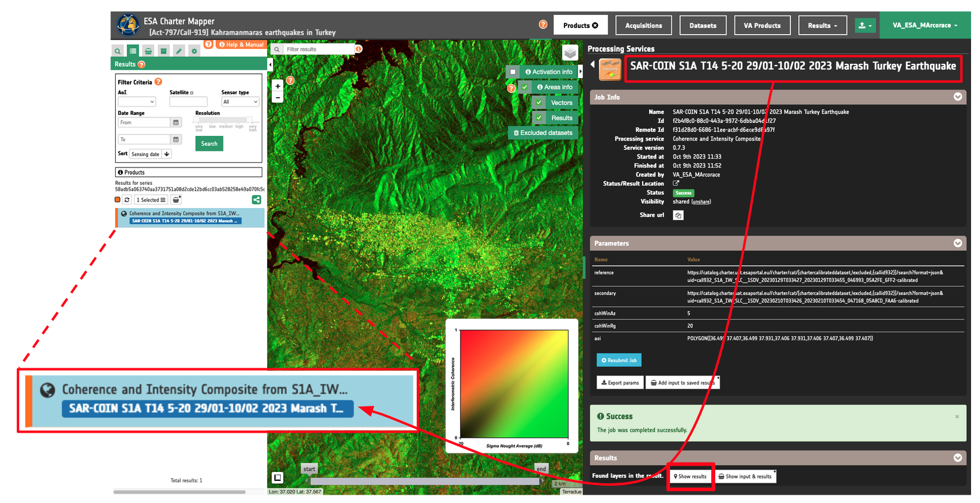Collapse the Results section in Processing Services

pos(958,458)
